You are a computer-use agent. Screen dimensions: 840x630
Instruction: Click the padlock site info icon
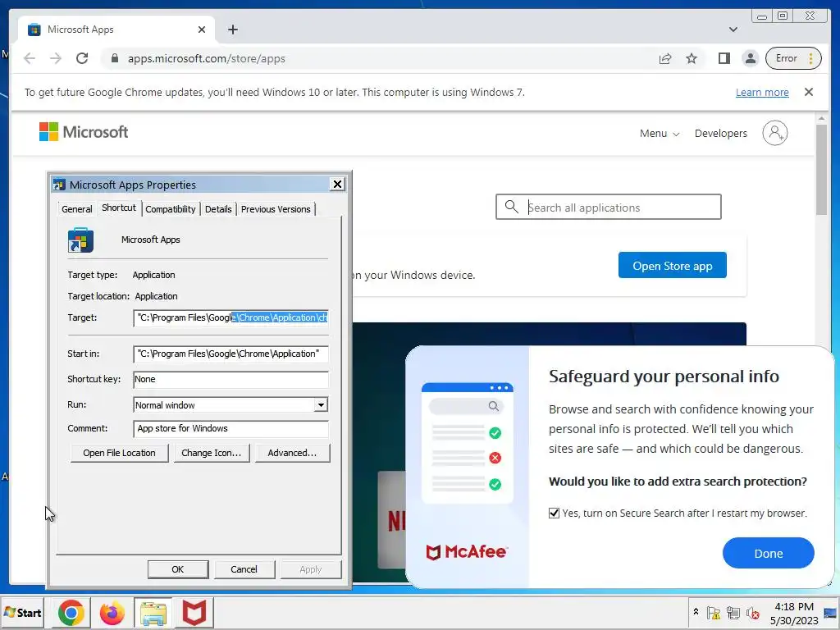tap(115, 58)
